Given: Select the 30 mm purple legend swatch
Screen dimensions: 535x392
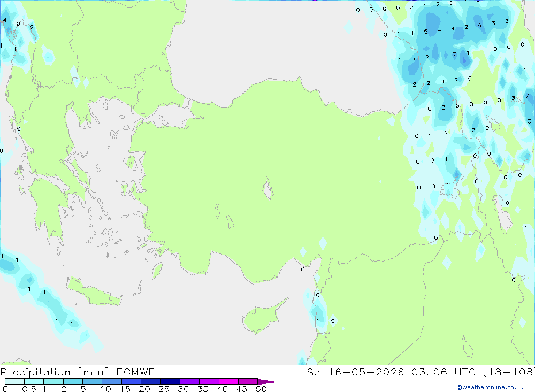Looking at the screenshot, I should (189, 381).
